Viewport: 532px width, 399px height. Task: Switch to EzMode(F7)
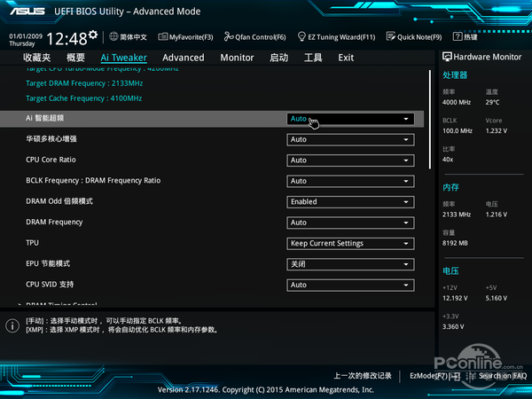pyautogui.click(x=435, y=376)
